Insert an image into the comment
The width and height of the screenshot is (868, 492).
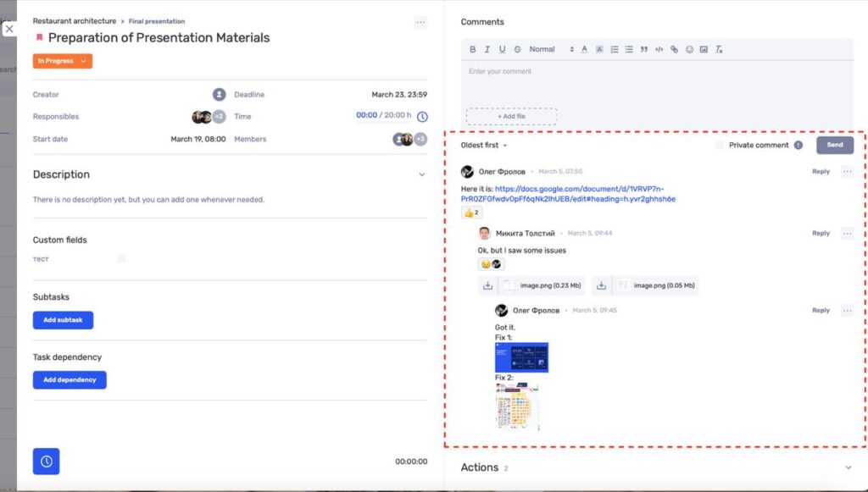point(704,49)
